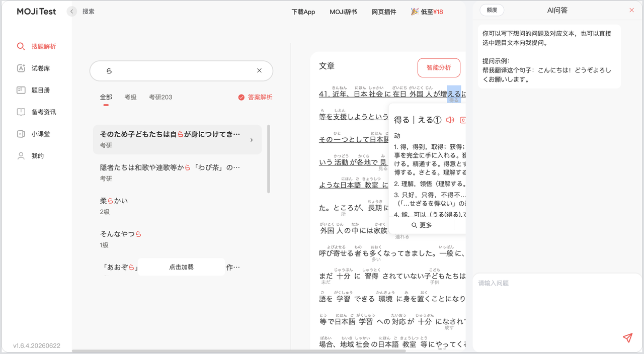Click the line 語を学習できる環境に身を置く

point(392,299)
